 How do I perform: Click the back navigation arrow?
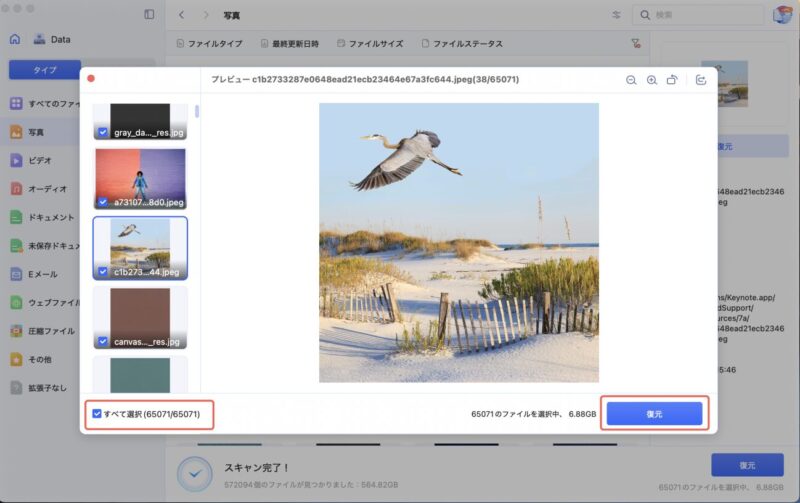(x=181, y=15)
